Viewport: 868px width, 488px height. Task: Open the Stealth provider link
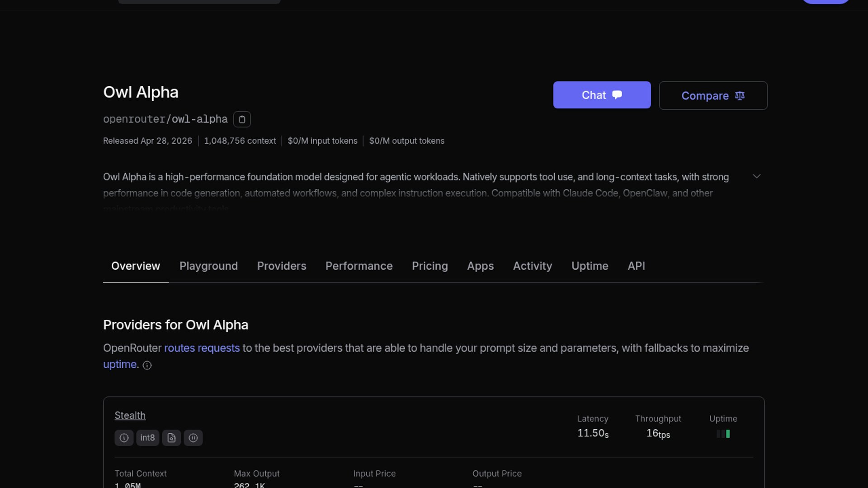click(x=130, y=416)
